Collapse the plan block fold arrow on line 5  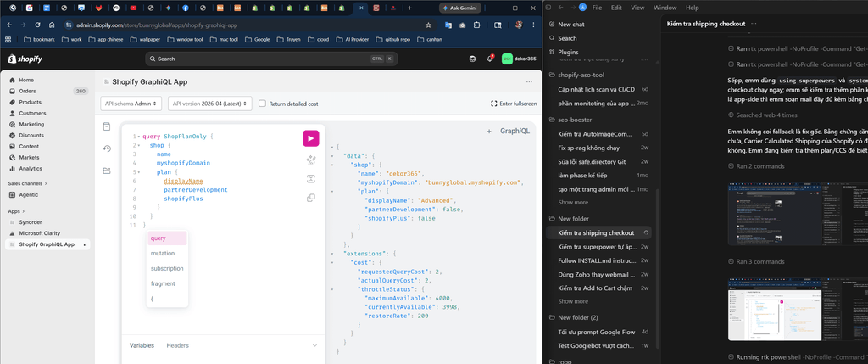tap(139, 171)
